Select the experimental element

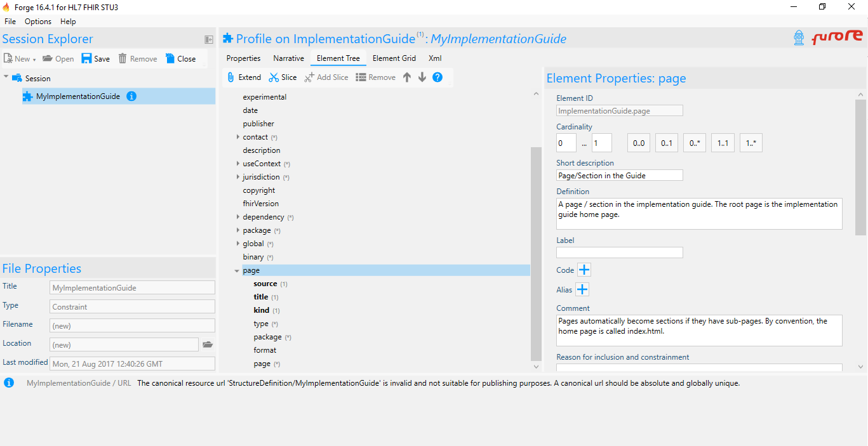(265, 97)
